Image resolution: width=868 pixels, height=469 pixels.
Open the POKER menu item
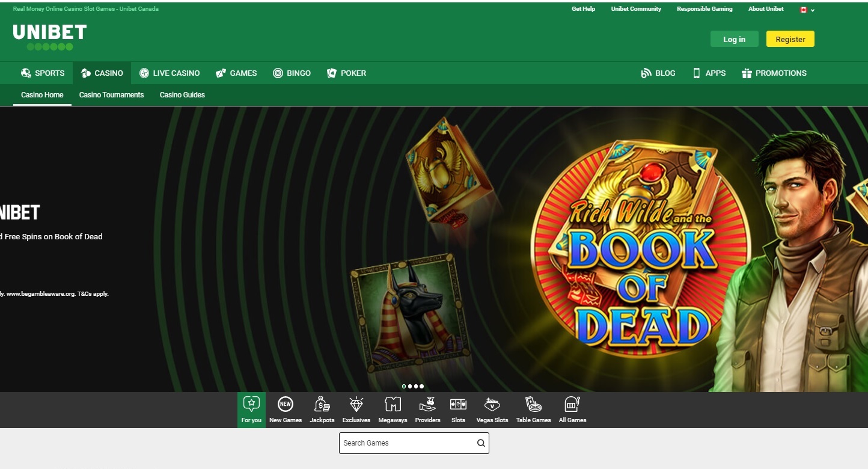click(x=346, y=73)
